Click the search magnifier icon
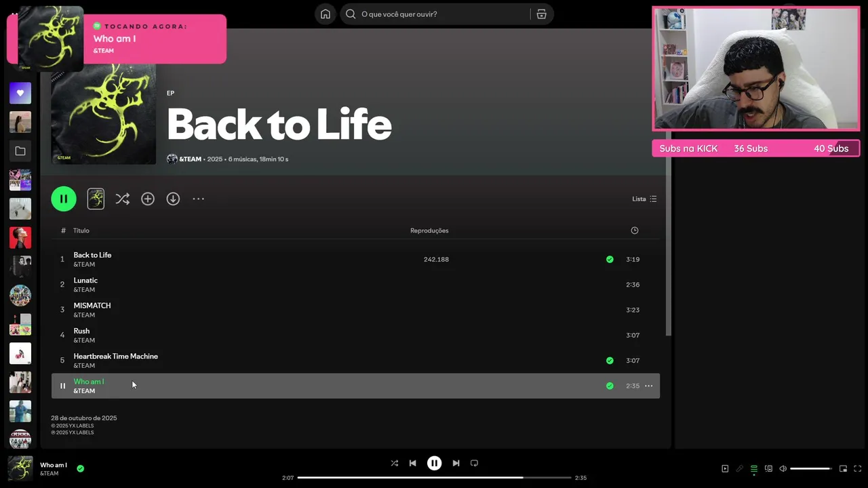868x488 pixels. pos(351,14)
